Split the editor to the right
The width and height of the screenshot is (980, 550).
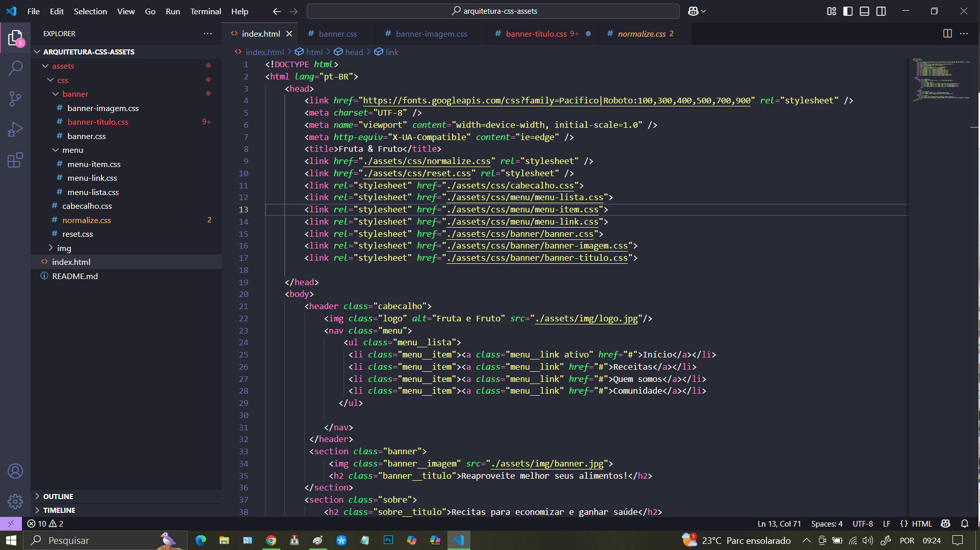click(x=947, y=34)
